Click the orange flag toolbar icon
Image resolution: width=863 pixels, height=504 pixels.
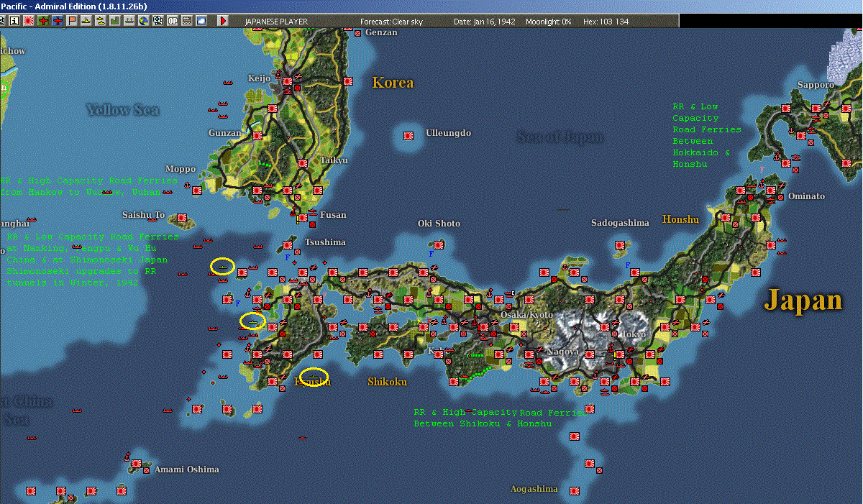(x=72, y=21)
